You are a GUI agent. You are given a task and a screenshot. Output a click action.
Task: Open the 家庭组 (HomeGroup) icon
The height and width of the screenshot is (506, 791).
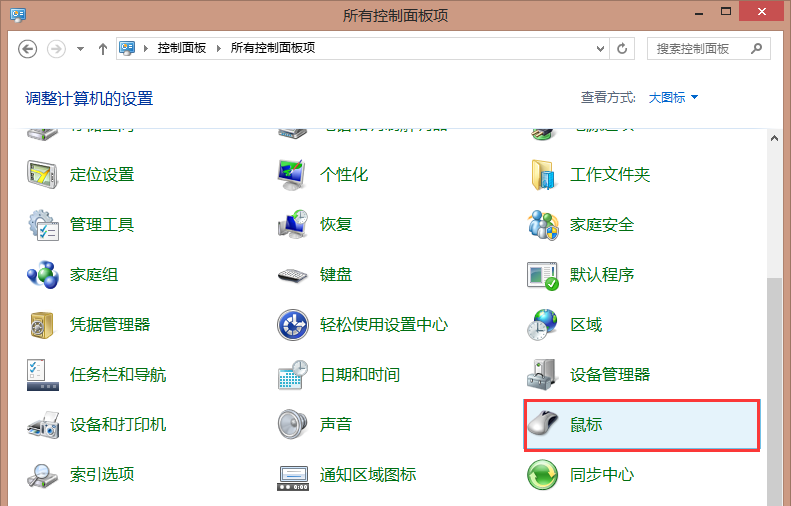pos(43,275)
